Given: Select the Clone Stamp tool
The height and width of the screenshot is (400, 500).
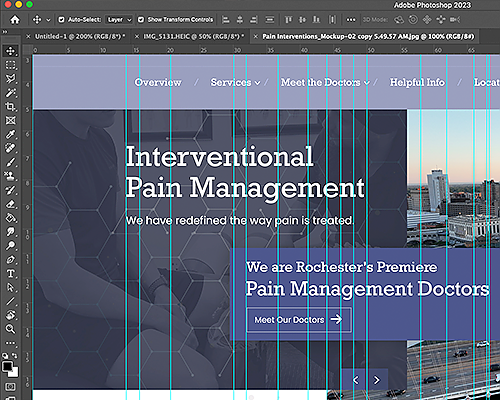Looking at the screenshot, I should (11, 176).
